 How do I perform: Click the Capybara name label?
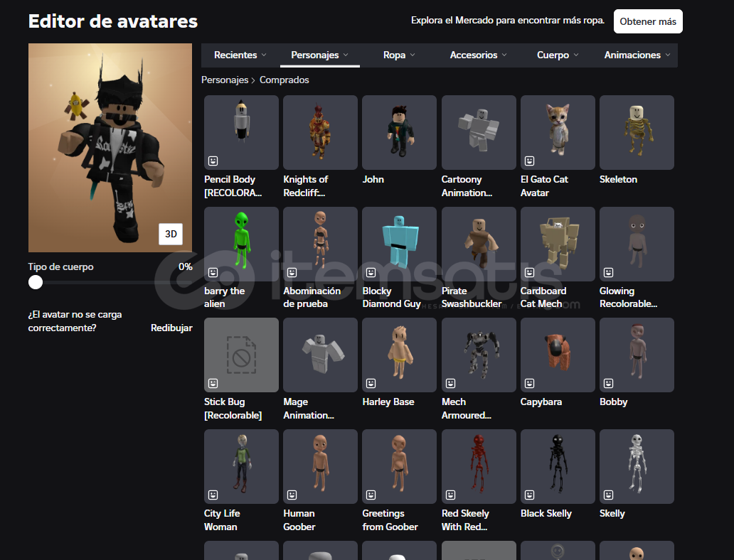(541, 402)
